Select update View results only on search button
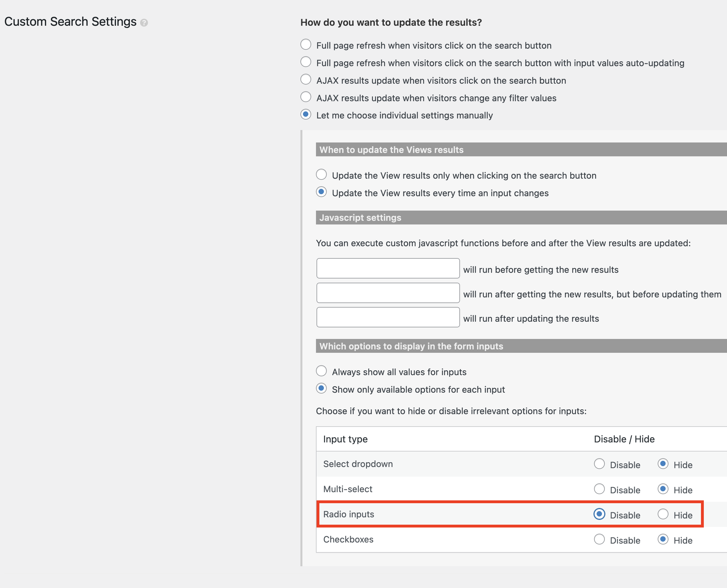Image resolution: width=727 pixels, height=588 pixels. pyautogui.click(x=321, y=174)
